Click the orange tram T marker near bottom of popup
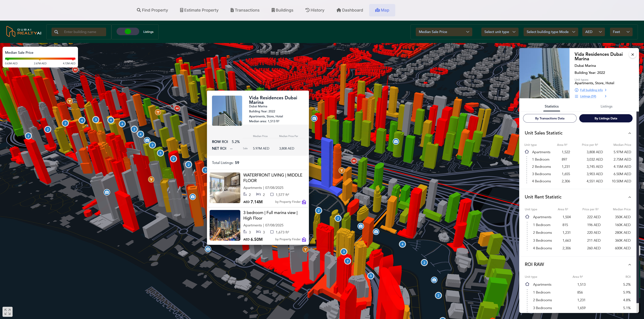The width and height of the screenshot is (644, 319). click(305, 249)
